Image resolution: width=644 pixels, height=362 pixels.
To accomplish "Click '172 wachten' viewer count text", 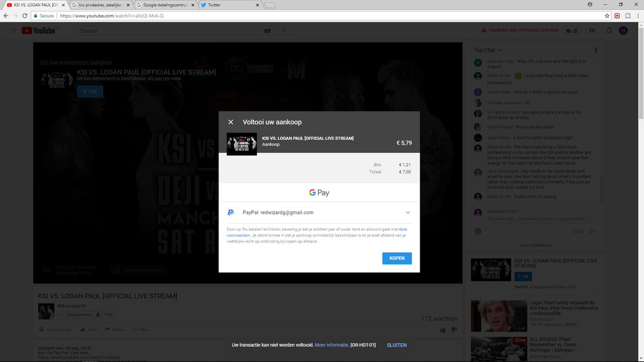I will click(439, 319).
